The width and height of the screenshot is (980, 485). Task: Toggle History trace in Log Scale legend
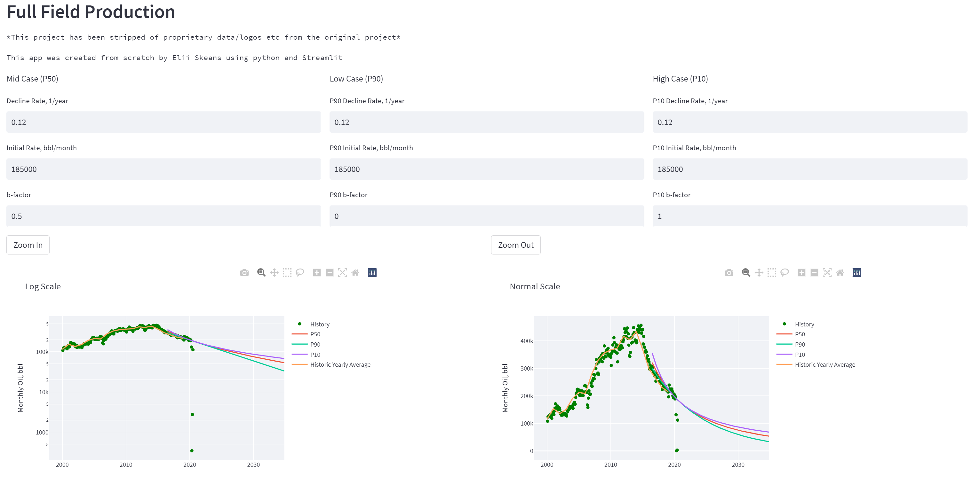(320, 324)
